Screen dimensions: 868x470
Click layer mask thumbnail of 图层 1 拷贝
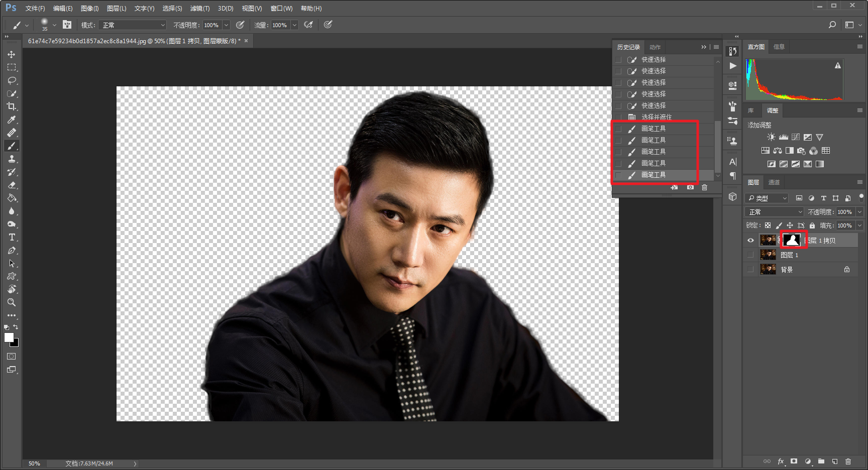(792, 240)
